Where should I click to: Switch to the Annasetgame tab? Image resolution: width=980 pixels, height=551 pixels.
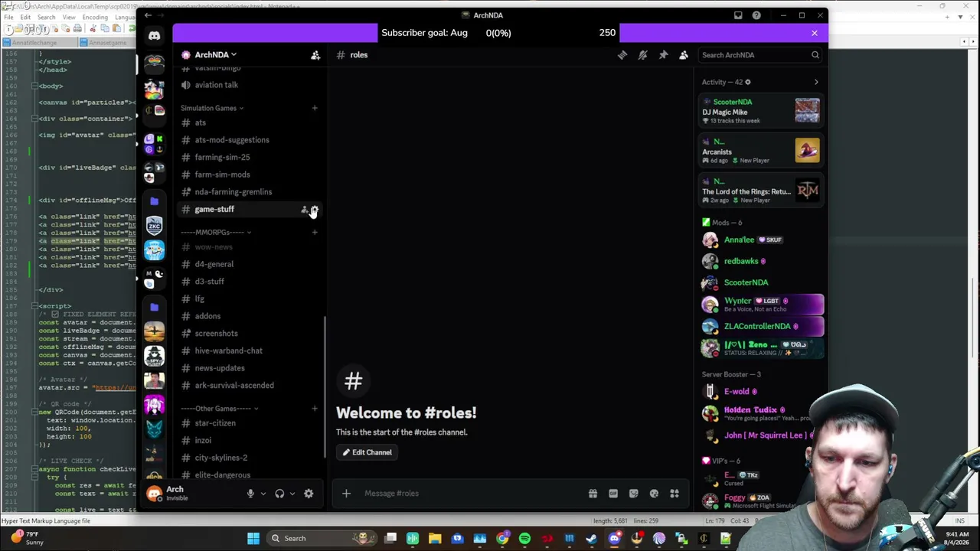click(x=109, y=43)
